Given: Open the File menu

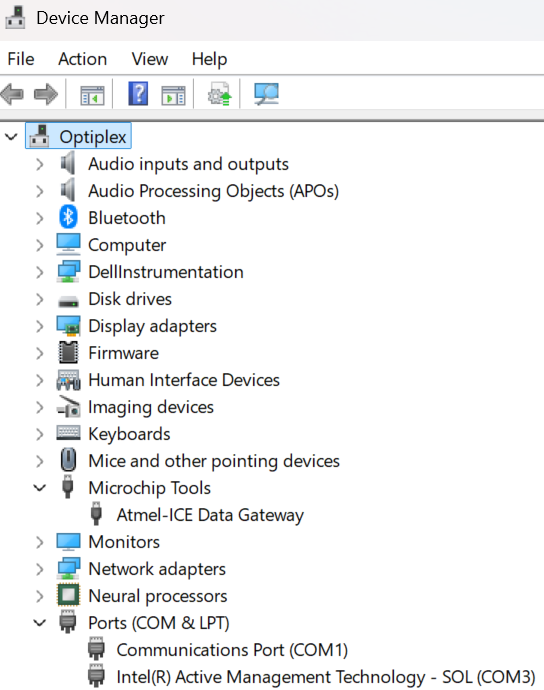Looking at the screenshot, I should pyautogui.click(x=21, y=59).
